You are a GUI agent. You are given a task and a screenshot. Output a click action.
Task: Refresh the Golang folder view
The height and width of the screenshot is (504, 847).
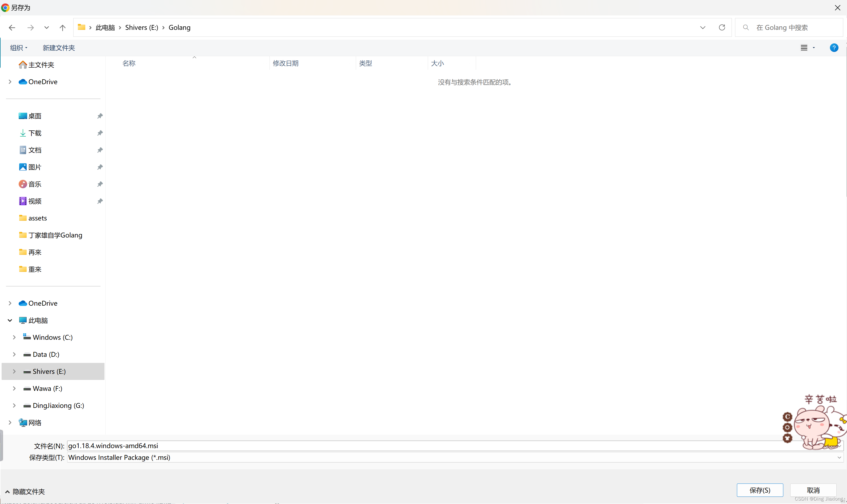coord(722,27)
